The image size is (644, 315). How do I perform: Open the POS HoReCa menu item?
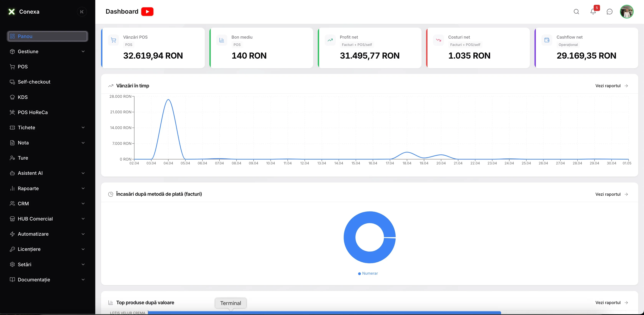pos(47,113)
